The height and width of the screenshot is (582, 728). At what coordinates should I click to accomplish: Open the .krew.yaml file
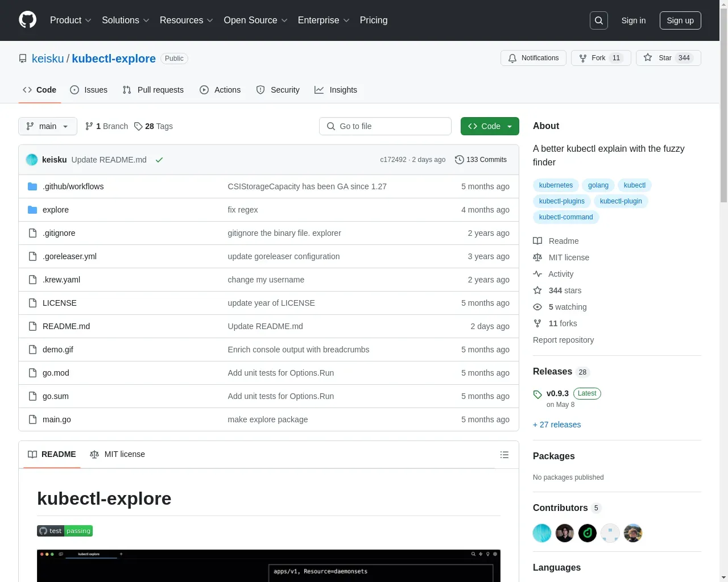(61, 280)
